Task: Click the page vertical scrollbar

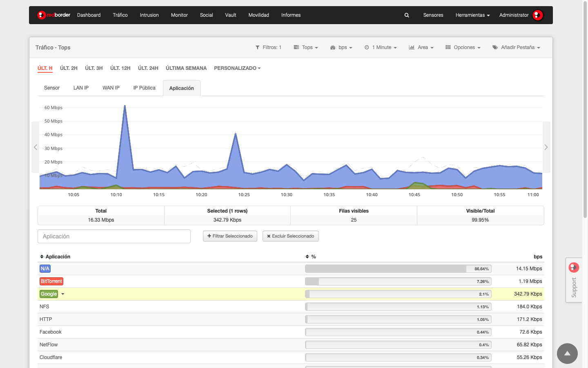Action: pyautogui.click(x=585, y=110)
